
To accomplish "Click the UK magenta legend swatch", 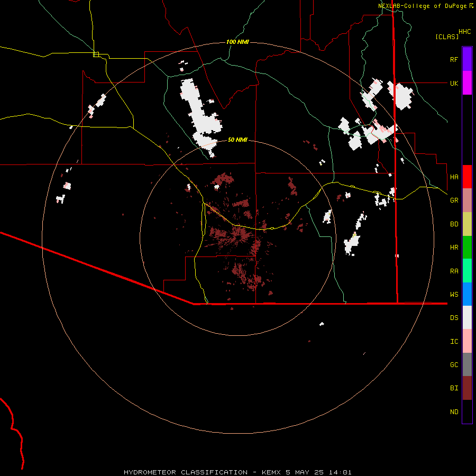I will pos(467,83).
